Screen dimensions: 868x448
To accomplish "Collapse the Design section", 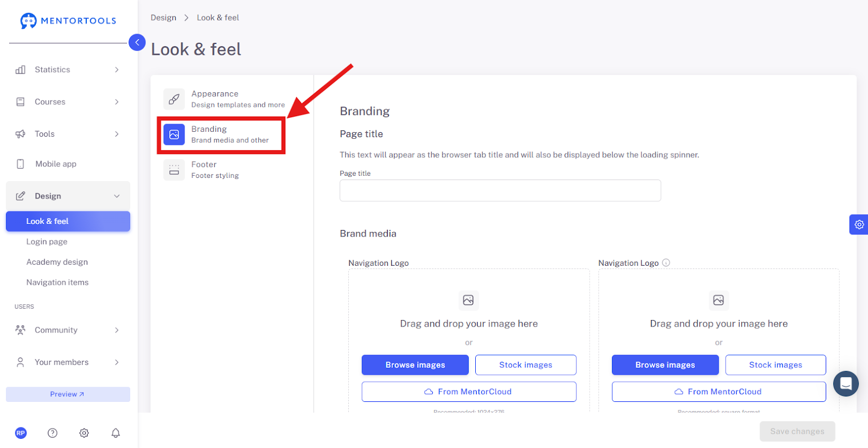I will coord(68,196).
